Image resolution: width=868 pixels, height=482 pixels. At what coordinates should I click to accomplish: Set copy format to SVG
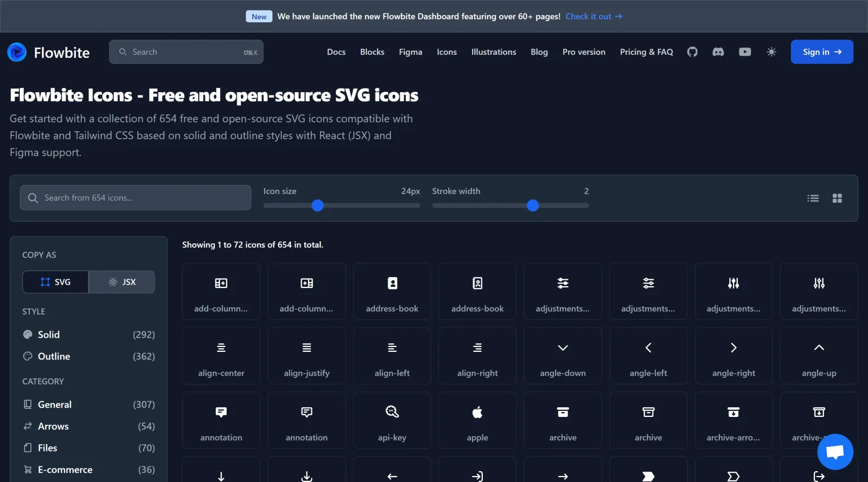click(55, 282)
